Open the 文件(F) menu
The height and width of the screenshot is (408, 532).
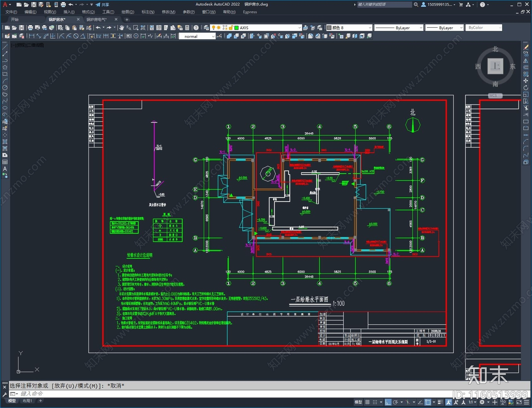[11, 12]
